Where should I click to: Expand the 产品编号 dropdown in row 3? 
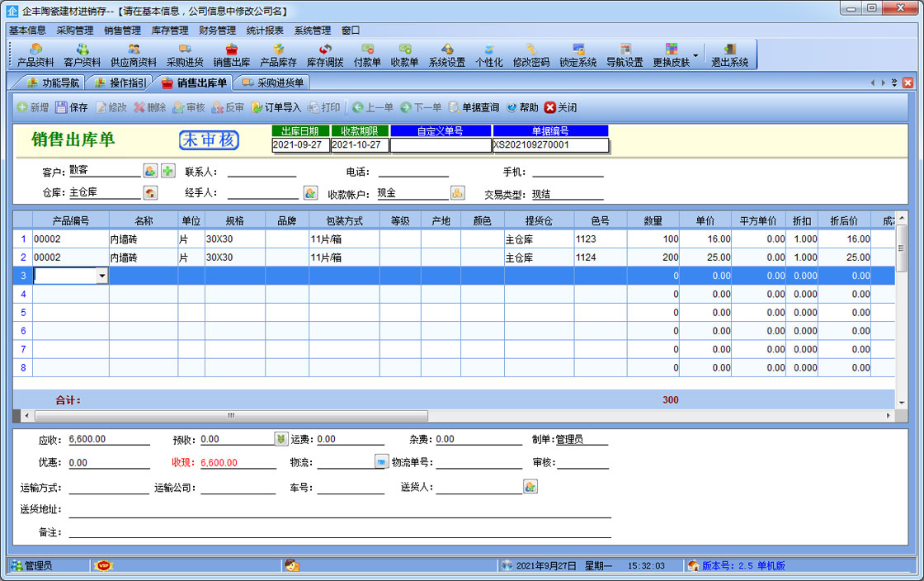102,276
